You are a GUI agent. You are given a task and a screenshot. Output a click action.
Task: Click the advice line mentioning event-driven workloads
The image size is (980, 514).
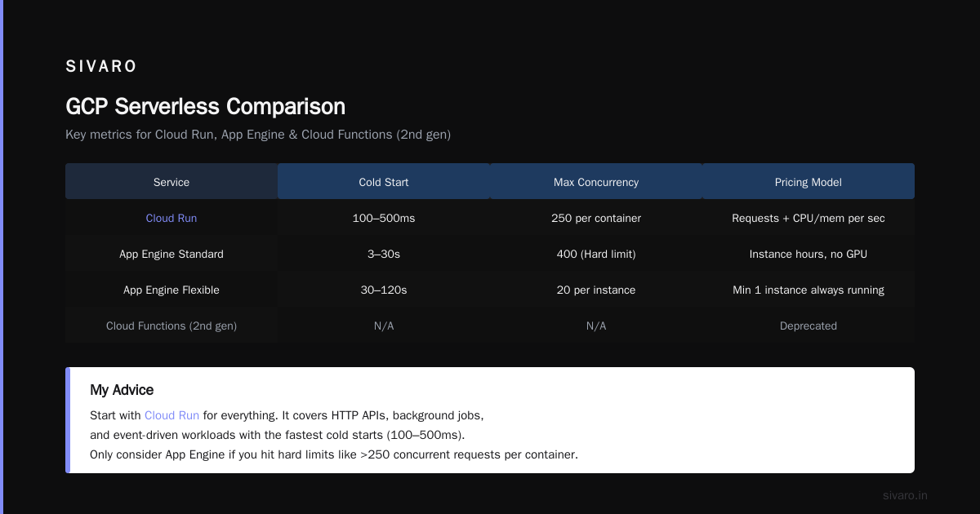click(x=277, y=435)
